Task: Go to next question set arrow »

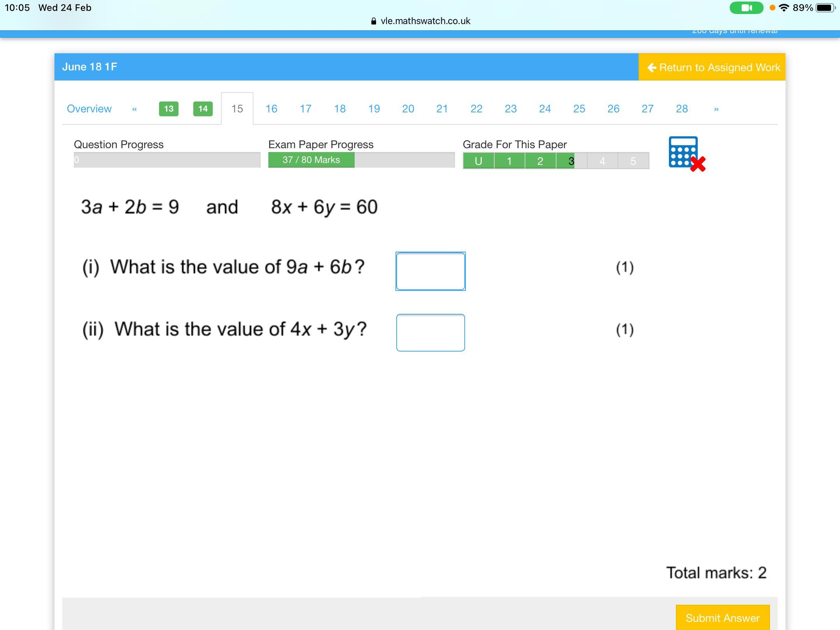Action: pos(716,109)
